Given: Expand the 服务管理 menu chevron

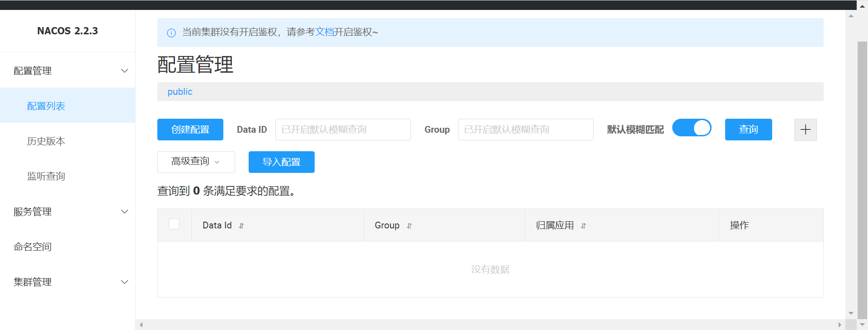Looking at the screenshot, I should tap(125, 212).
